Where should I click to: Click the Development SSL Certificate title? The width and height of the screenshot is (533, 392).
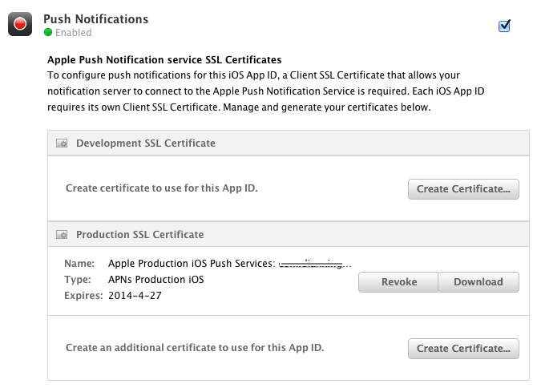(146, 143)
